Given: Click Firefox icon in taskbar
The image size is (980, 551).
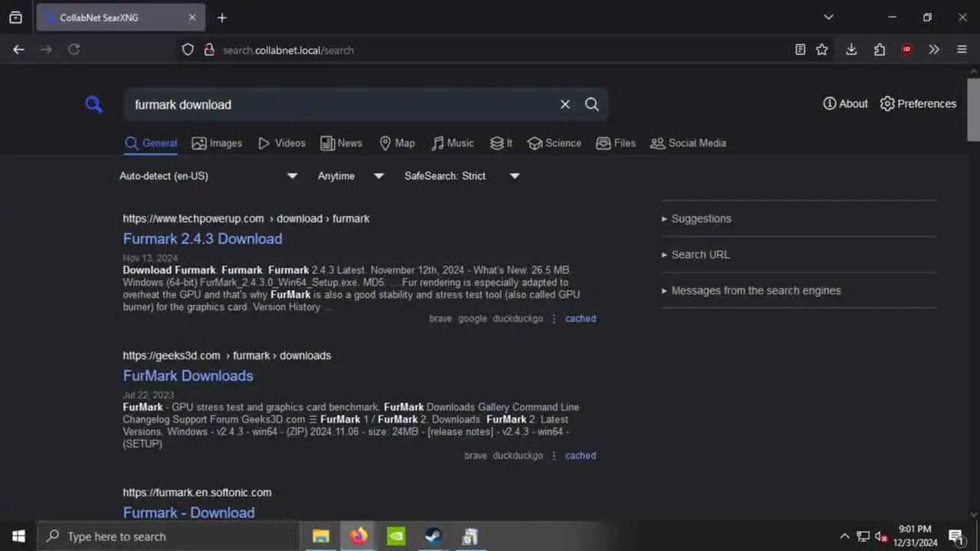Looking at the screenshot, I should click(358, 536).
